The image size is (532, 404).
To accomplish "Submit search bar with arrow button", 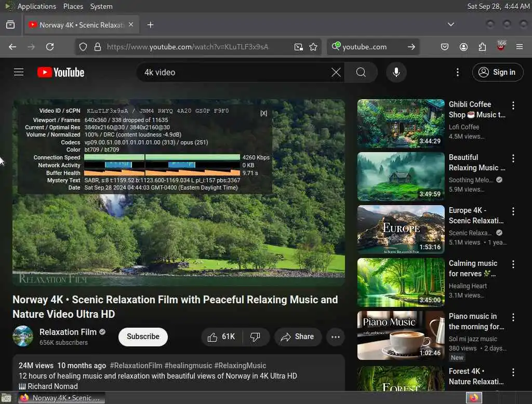I will coord(411,47).
